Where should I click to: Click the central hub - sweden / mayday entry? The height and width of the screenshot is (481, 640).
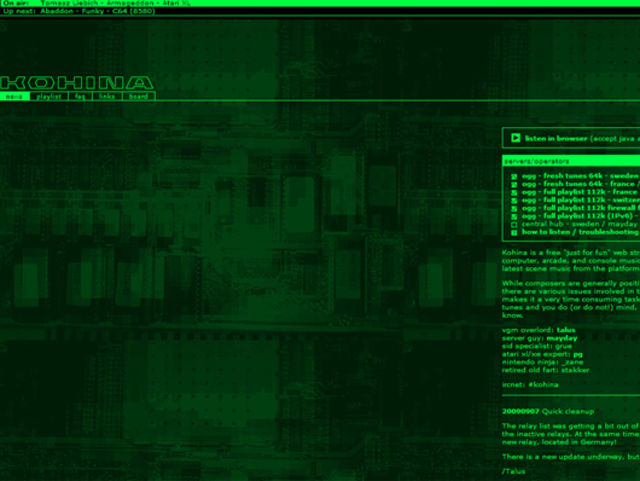(x=580, y=224)
